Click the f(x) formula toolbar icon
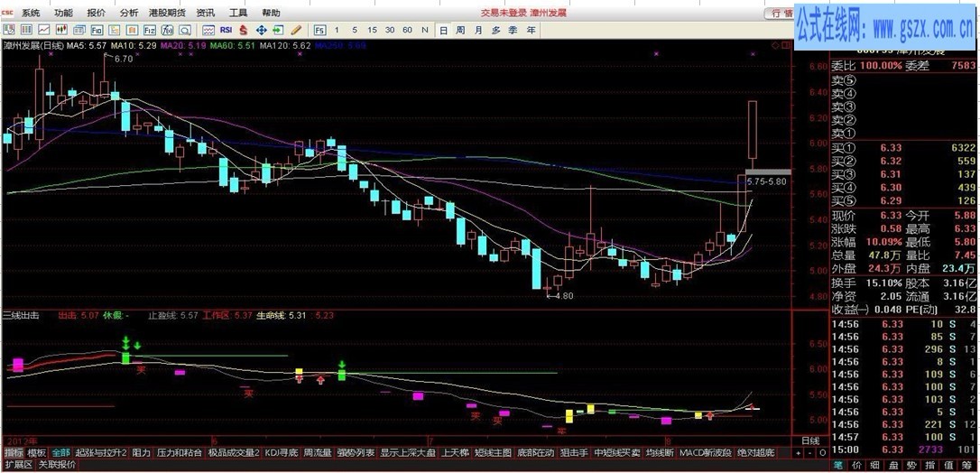Screen dimensions: 980x473 (x=167, y=30)
